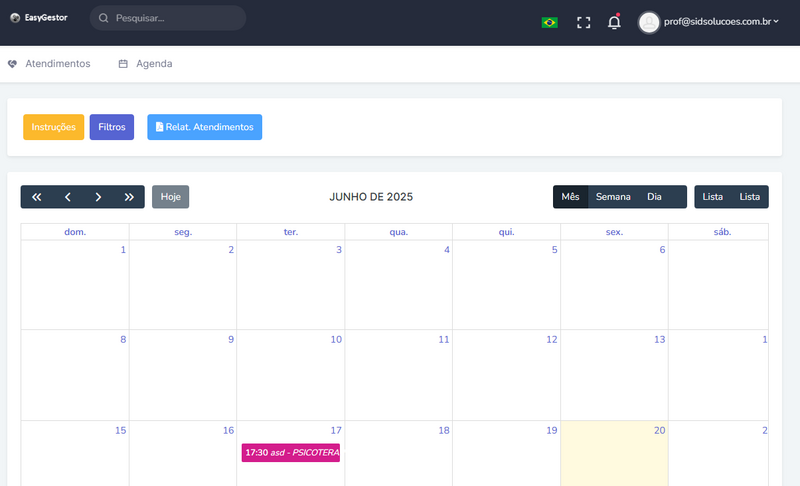Select the second Lista view button
Image resolution: width=800 pixels, height=486 pixels.
(x=749, y=197)
